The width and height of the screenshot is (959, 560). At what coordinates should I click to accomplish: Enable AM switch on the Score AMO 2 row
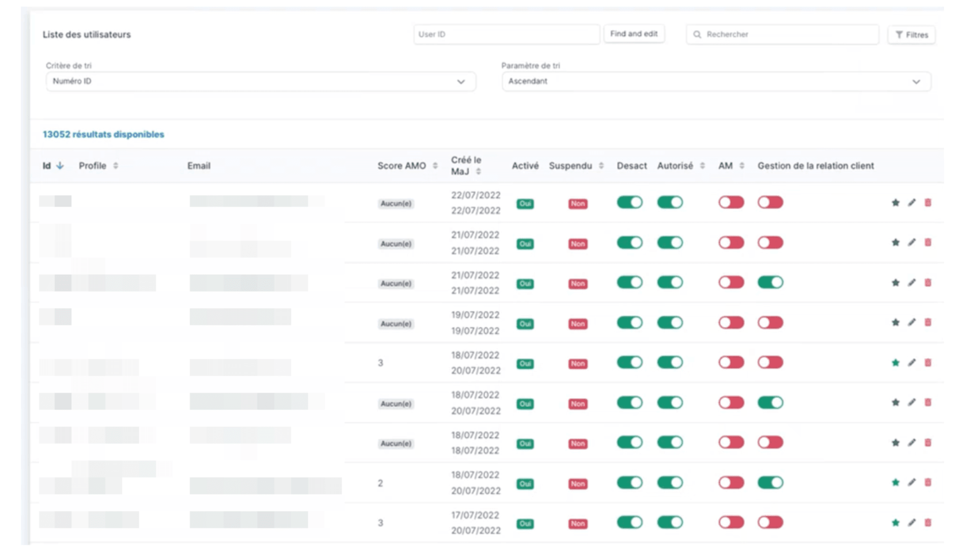coord(731,483)
